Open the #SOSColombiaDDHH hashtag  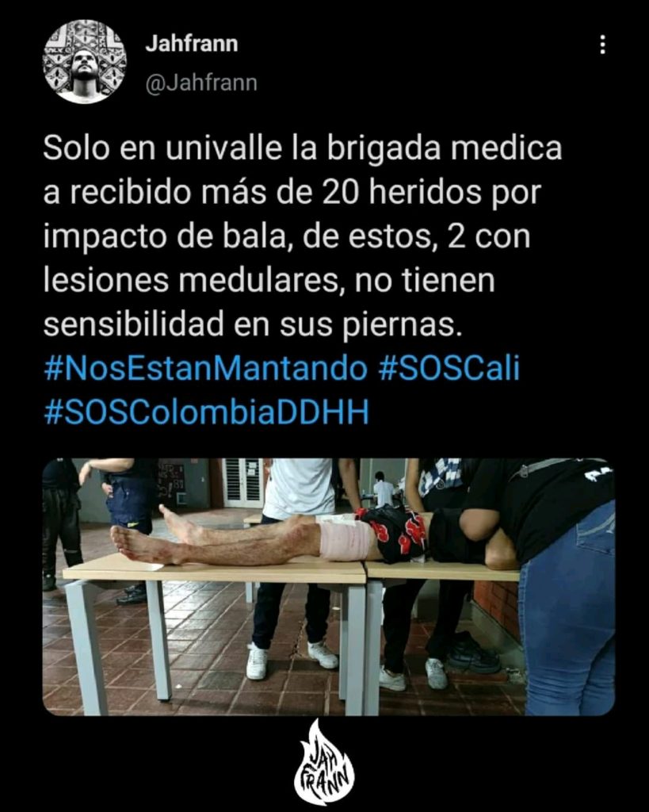(x=207, y=412)
